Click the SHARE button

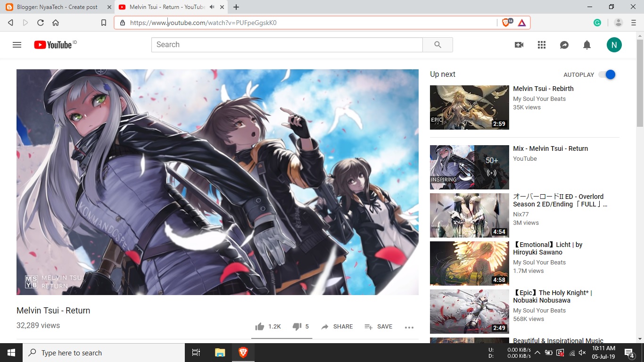[x=337, y=326]
